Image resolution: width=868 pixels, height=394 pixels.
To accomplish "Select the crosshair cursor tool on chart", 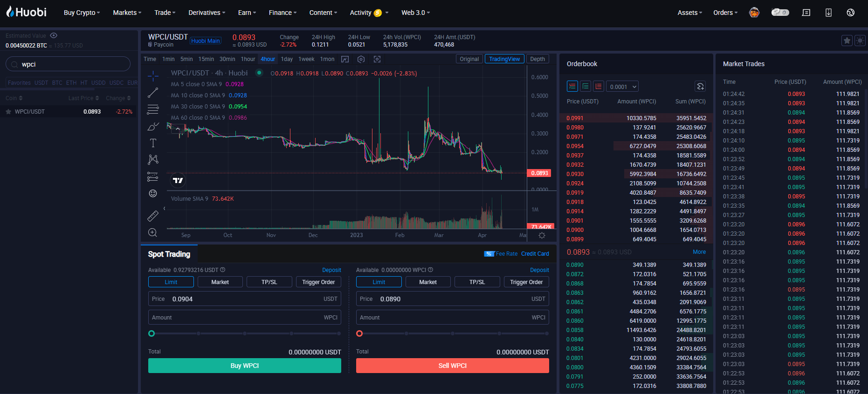I will [x=153, y=76].
